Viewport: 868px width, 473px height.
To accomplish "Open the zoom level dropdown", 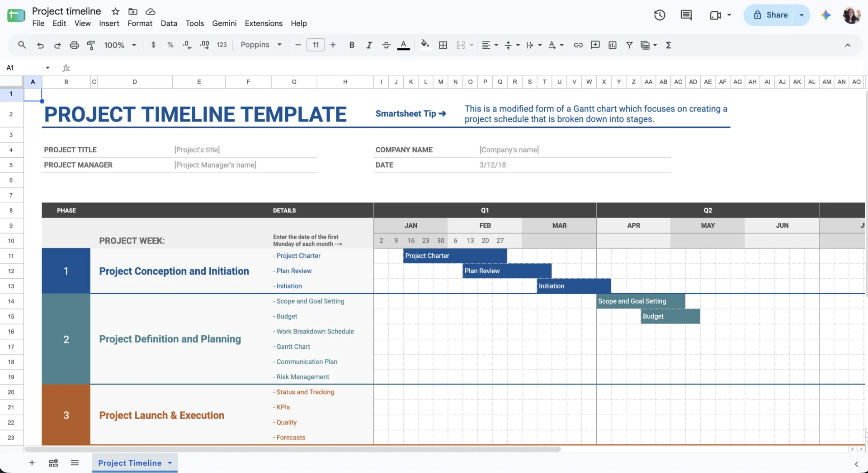I will pos(120,45).
